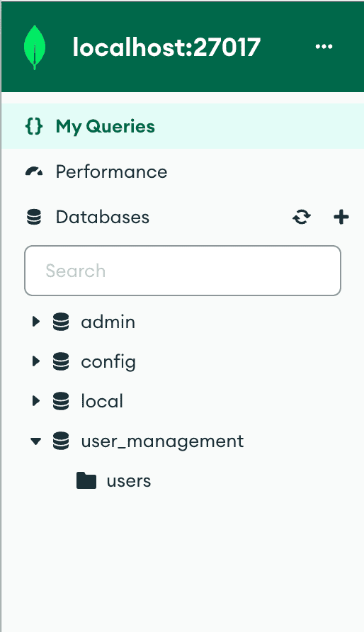Open the connection options ellipsis menu
364x632 pixels.
tap(324, 47)
